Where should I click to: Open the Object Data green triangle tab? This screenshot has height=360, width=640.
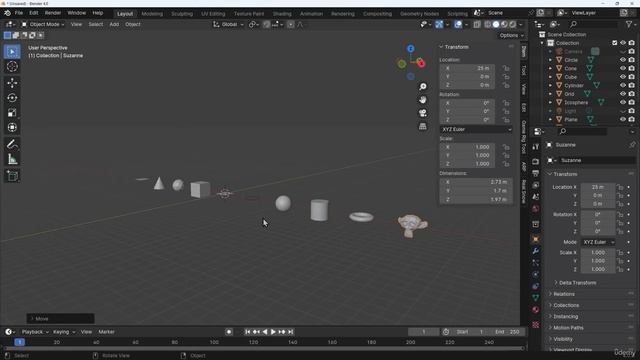pos(536,298)
